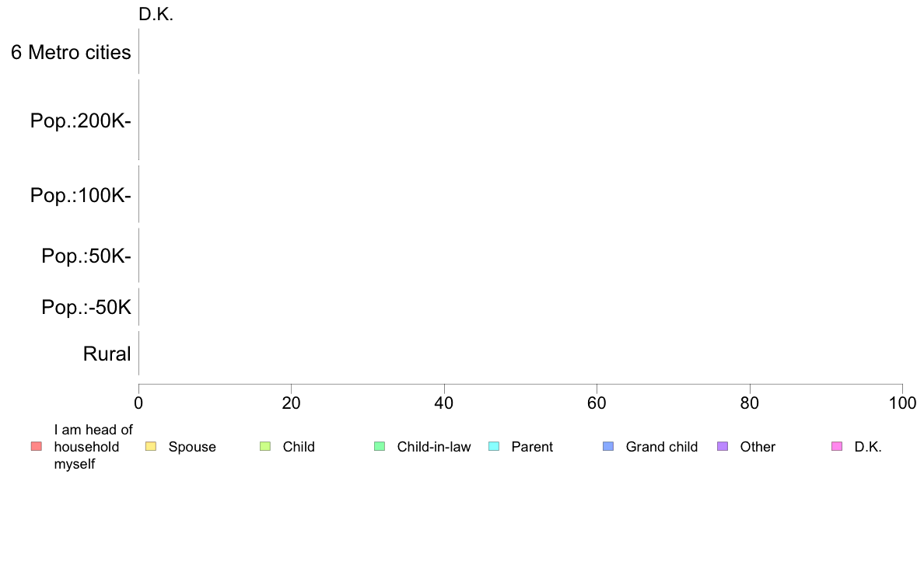Click the Spouse legend text
This screenshot has width=924, height=572.
coord(192,447)
